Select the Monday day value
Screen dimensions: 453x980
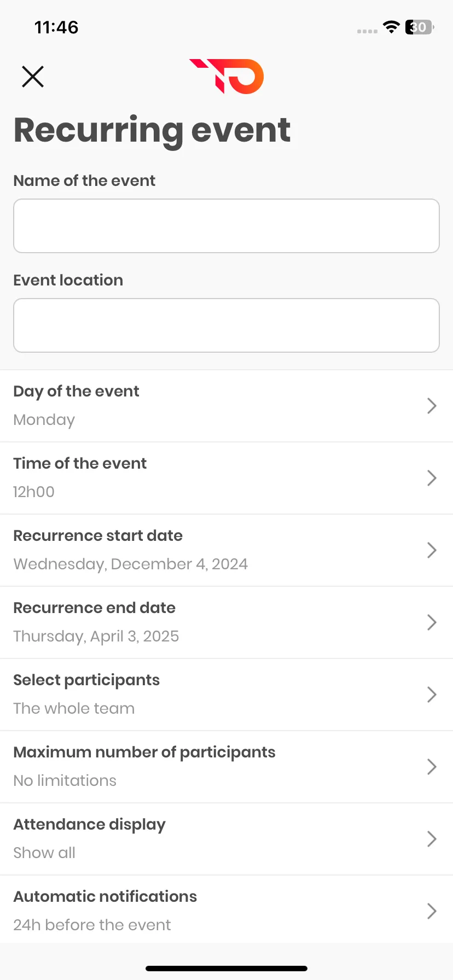click(x=44, y=420)
